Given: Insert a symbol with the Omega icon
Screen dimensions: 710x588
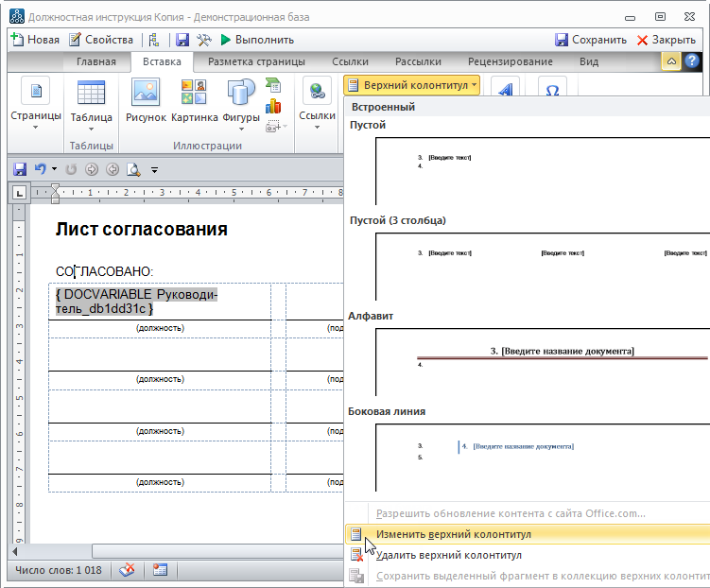Looking at the screenshot, I should (552, 87).
